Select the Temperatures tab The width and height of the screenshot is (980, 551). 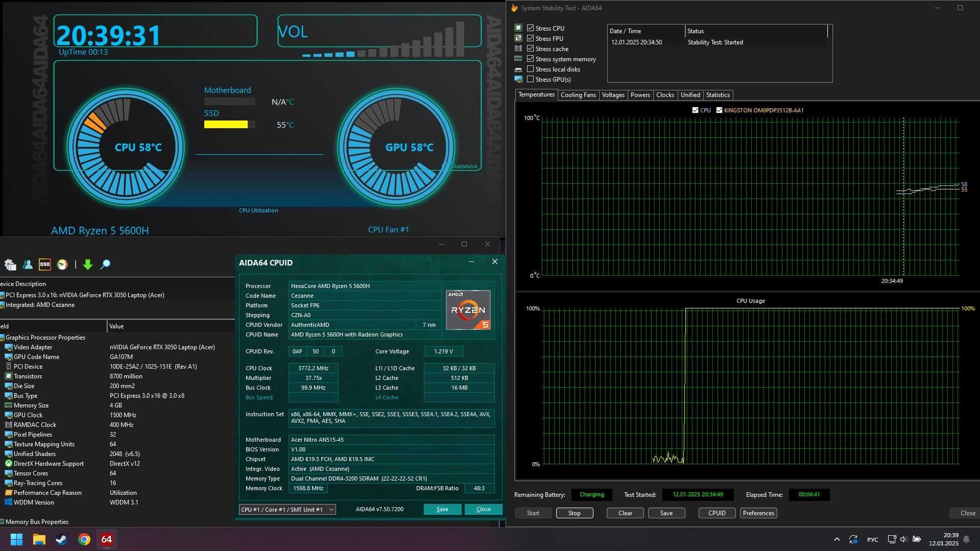[536, 94]
